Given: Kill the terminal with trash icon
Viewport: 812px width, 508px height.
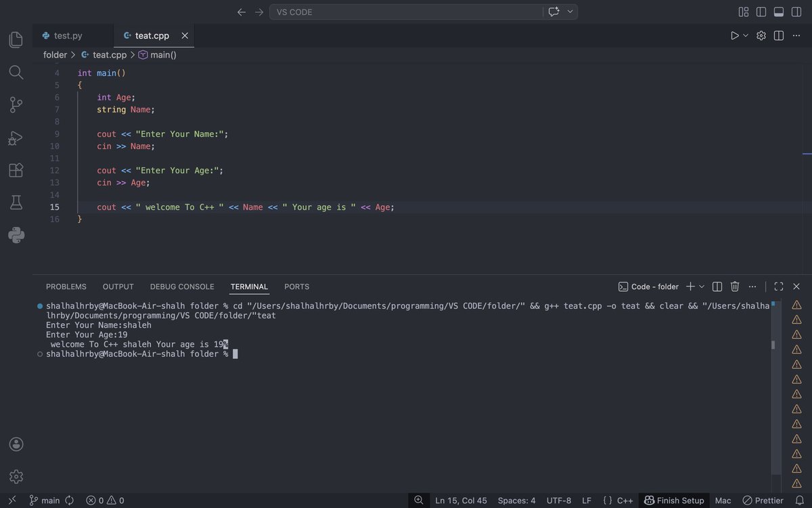Looking at the screenshot, I should coord(735,287).
